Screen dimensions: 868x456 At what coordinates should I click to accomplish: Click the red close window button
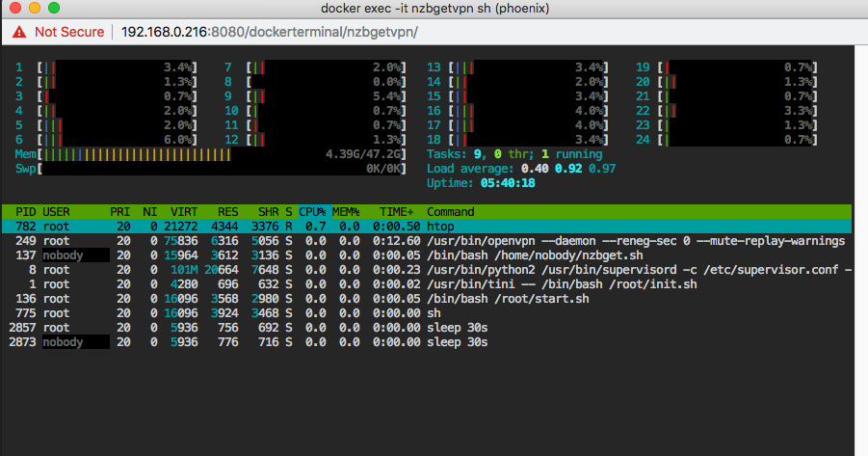pyautogui.click(x=15, y=8)
